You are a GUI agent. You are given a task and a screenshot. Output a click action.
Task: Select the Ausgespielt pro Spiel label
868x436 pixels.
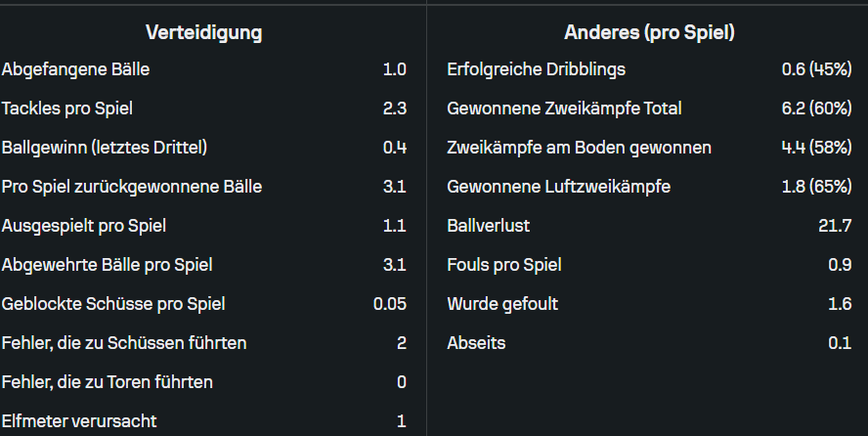(84, 226)
